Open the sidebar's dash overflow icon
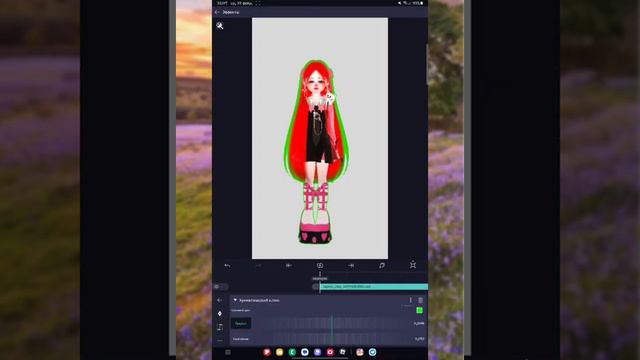 (220, 340)
